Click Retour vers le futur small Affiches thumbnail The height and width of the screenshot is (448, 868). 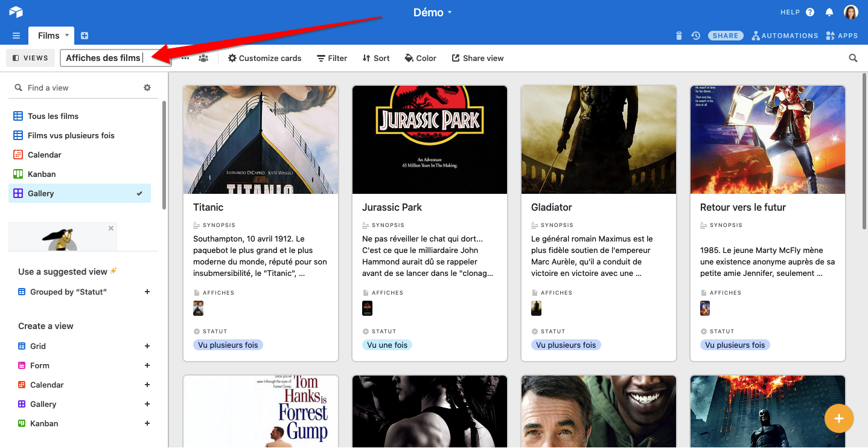[705, 308]
